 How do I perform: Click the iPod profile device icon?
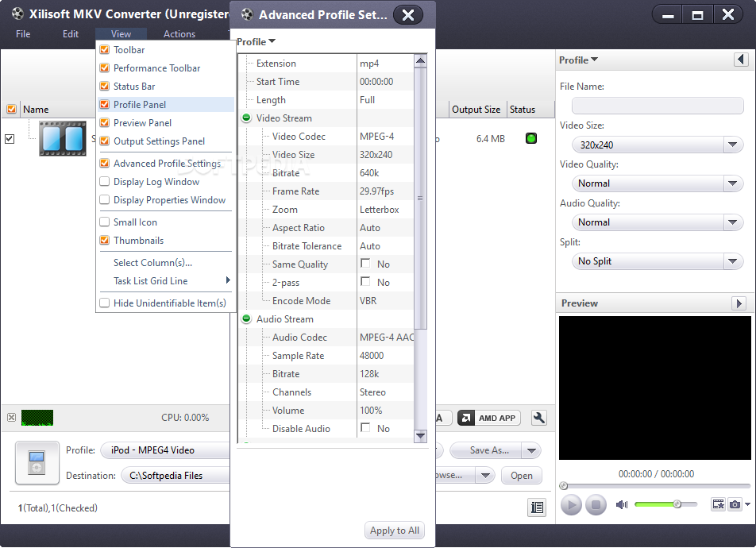[37, 462]
